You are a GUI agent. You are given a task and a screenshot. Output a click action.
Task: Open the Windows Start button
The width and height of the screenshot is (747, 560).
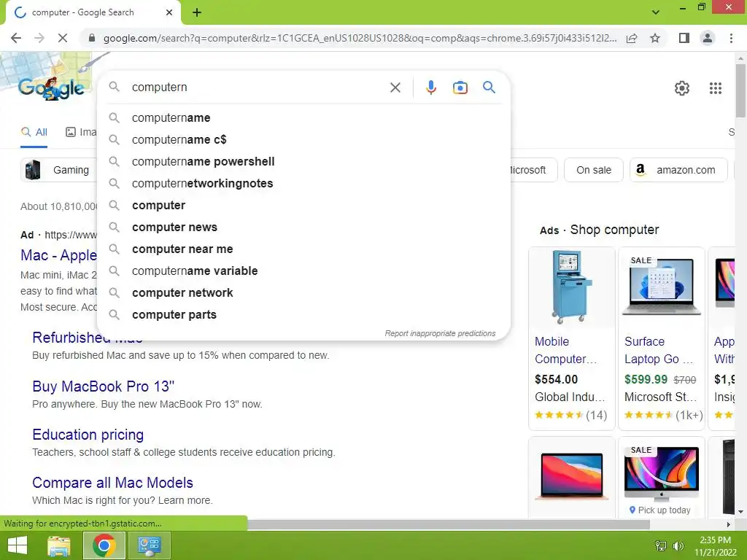(18, 545)
